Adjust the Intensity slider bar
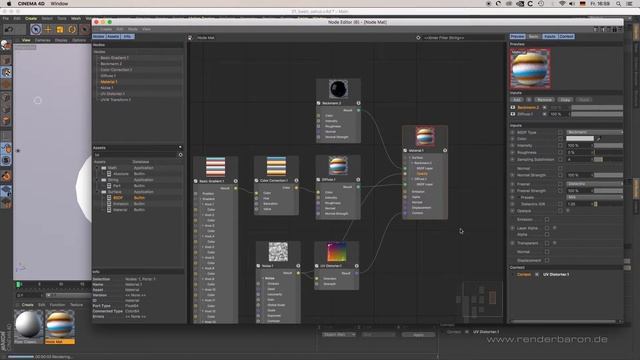The image size is (640, 360). click(609, 146)
